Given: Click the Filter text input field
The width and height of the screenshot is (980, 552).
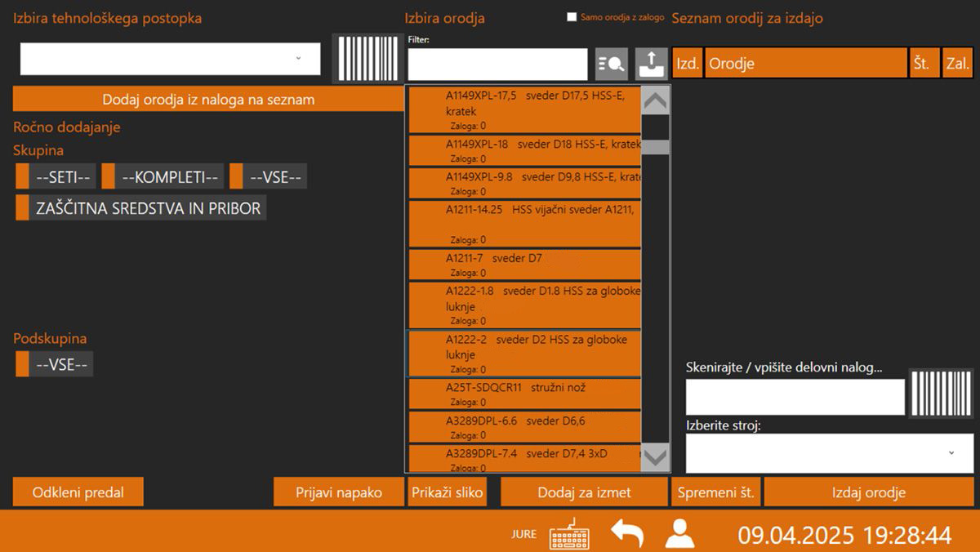Looking at the screenshot, I should (x=497, y=64).
